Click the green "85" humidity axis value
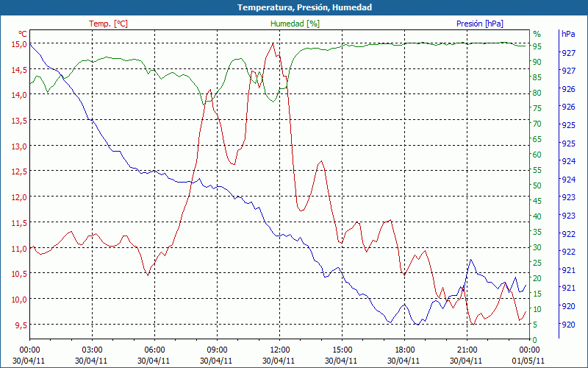This screenshot has width=588, height=368. point(537,77)
